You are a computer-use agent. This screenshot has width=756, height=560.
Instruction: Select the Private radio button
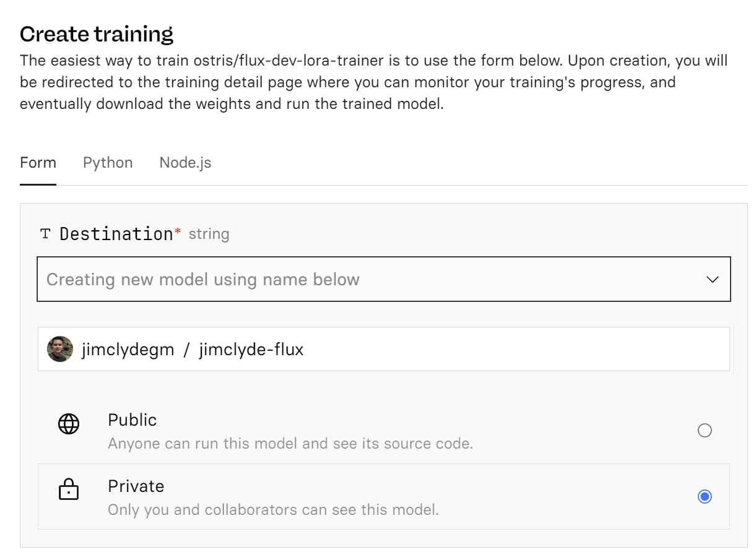click(x=704, y=496)
